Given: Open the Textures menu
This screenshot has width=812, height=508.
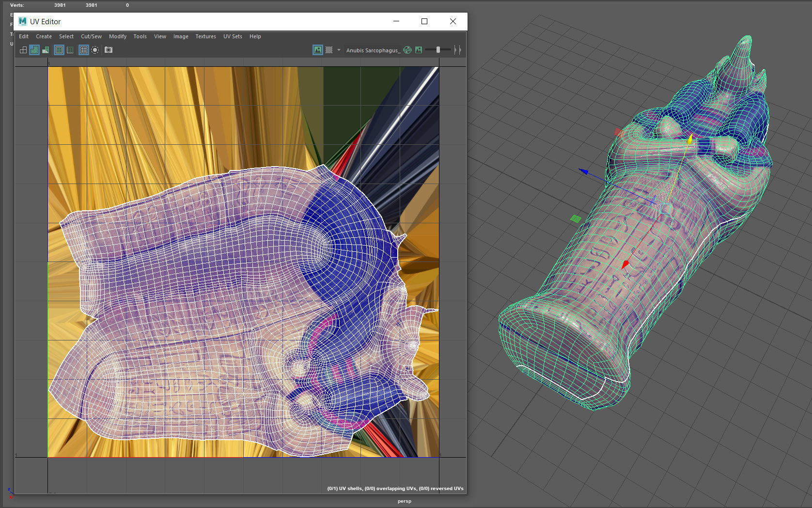Looking at the screenshot, I should click(x=206, y=36).
